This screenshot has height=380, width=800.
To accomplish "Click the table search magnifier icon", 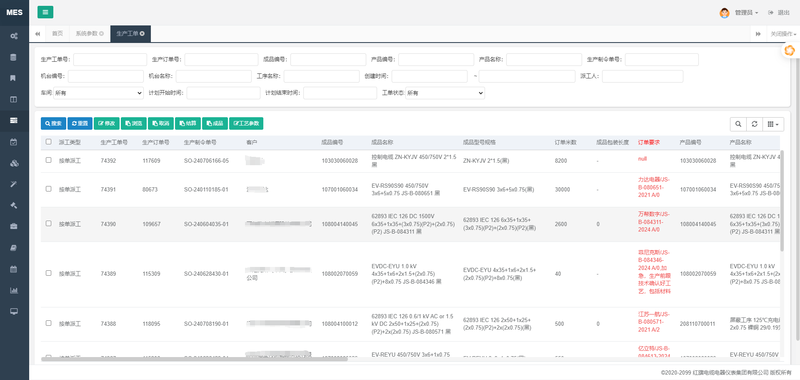I will [738, 124].
